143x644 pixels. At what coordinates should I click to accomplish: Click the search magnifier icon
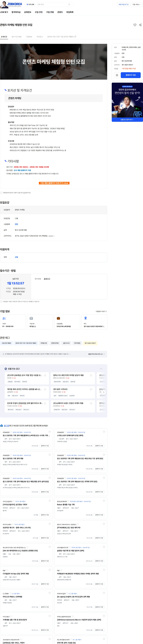(x=69, y=4)
